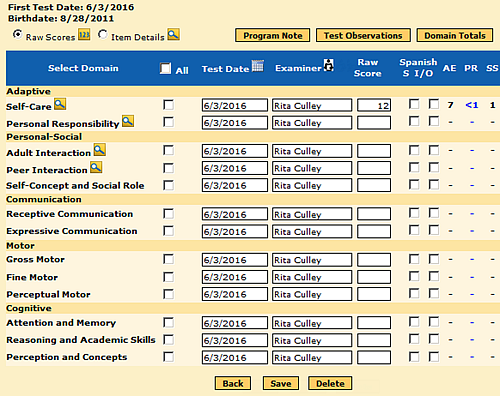The height and width of the screenshot is (396, 500).
Task: Click the Fine Motor test date field
Action: pyautogui.click(x=235, y=277)
